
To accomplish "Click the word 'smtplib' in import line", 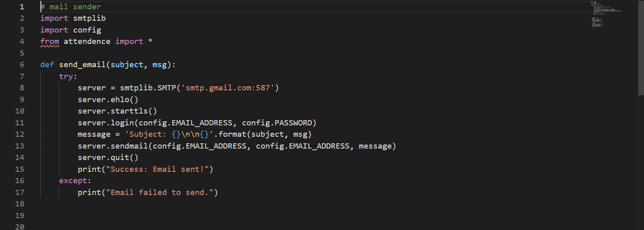I will tap(89, 18).
